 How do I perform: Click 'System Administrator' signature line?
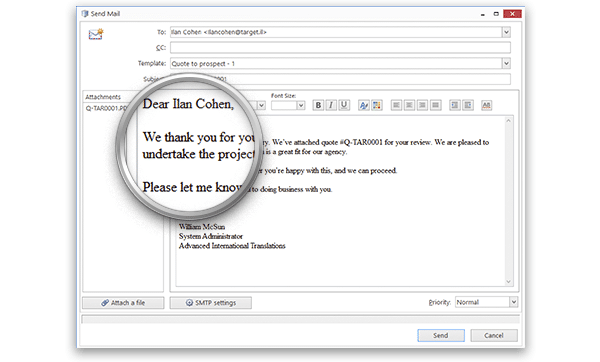(x=211, y=236)
